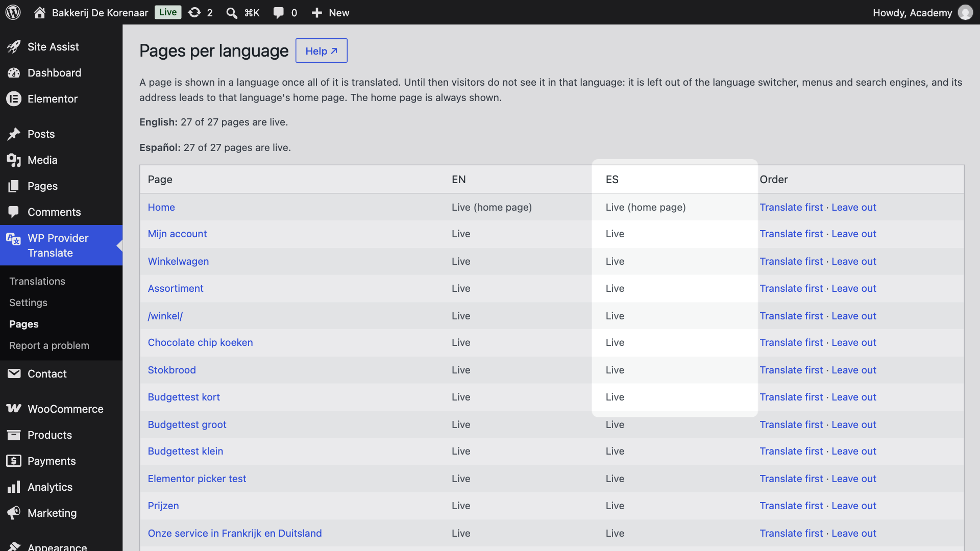
Task: Click Translate first for the Stokbrood row
Action: pos(791,370)
